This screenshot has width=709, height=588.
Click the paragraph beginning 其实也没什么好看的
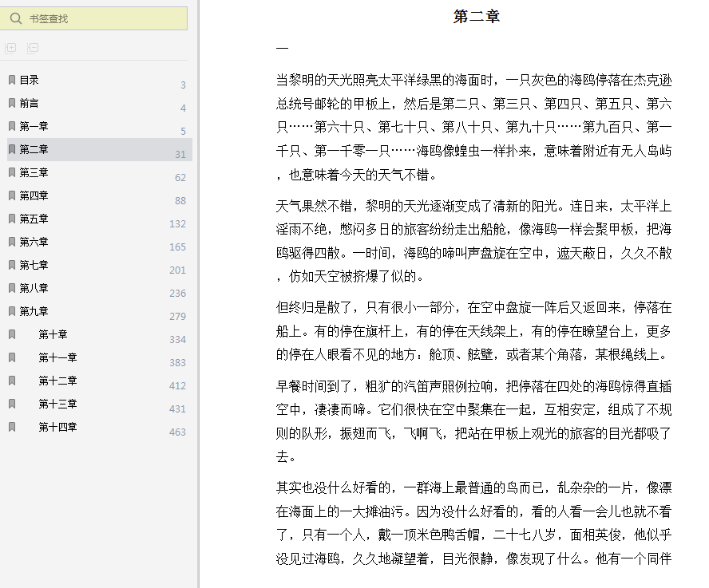pos(474,523)
